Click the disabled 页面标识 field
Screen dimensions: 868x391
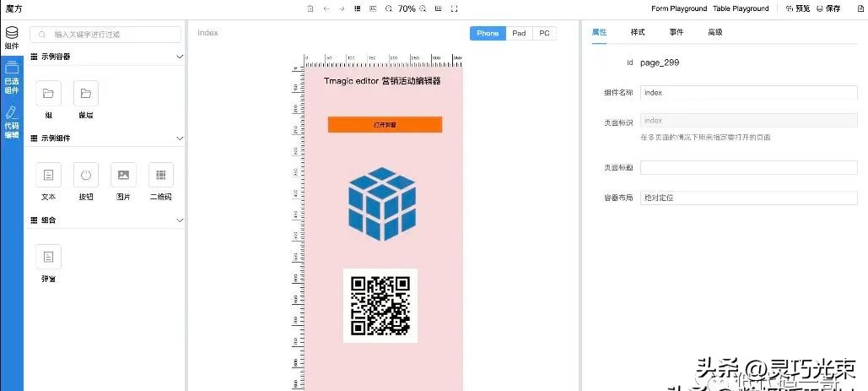pos(748,121)
